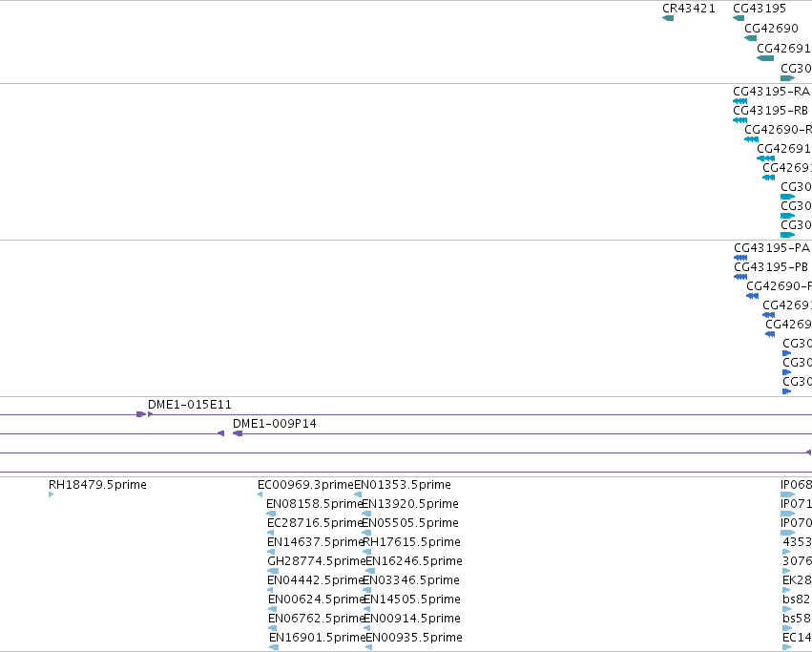
Task: Select the arrow glyph under EC00969.3prime
Action: 260,494
